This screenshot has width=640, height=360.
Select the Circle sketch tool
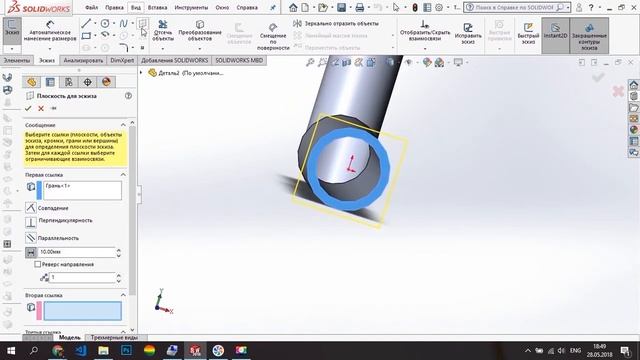click(x=105, y=24)
